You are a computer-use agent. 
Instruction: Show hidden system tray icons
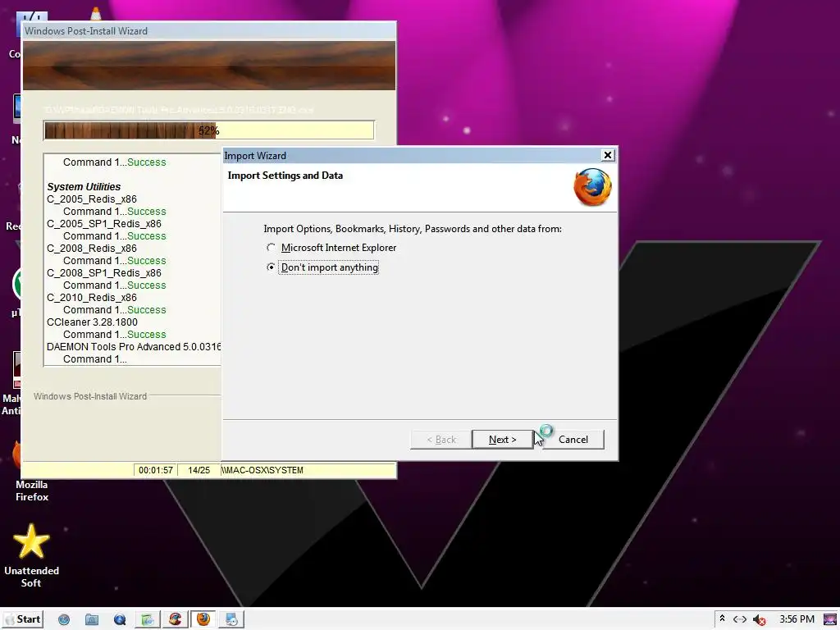click(x=722, y=619)
